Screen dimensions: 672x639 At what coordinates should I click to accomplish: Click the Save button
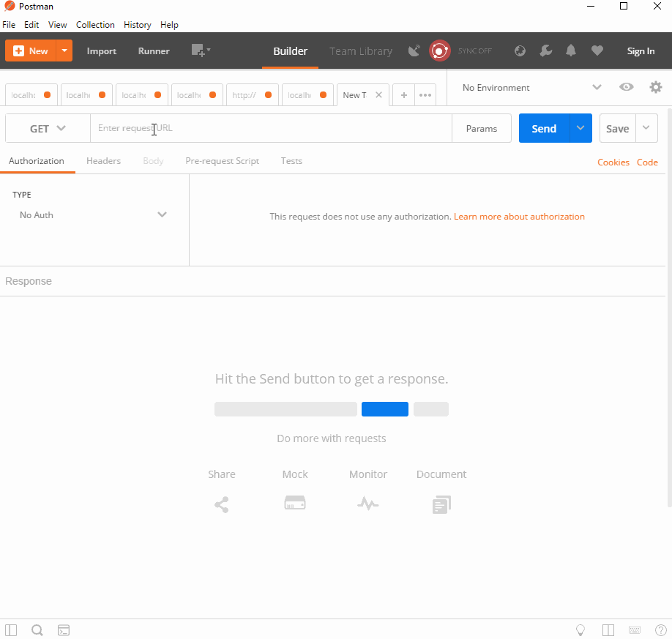pos(618,128)
